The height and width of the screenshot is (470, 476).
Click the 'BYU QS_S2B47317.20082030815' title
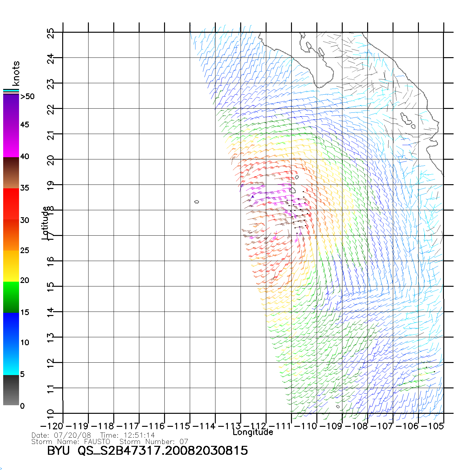click(x=148, y=451)
